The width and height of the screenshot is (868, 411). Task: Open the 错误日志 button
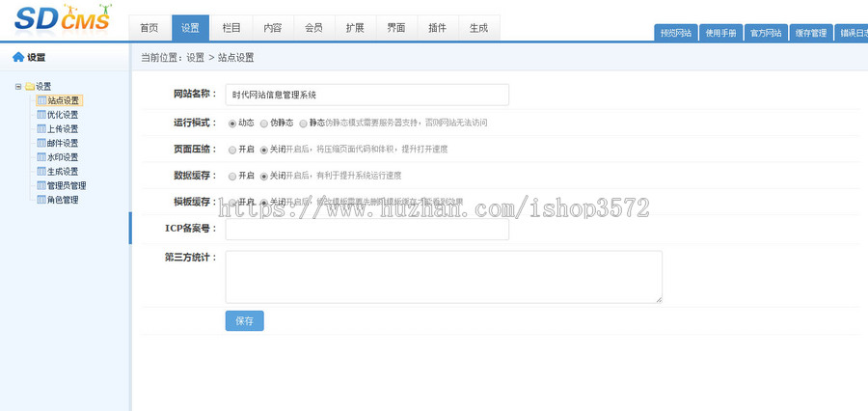click(852, 33)
